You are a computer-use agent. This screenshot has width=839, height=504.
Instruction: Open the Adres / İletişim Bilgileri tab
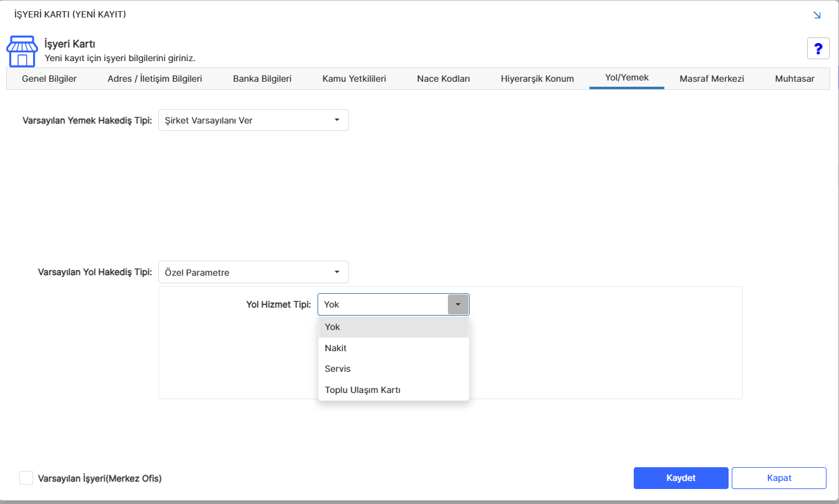pos(155,79)
